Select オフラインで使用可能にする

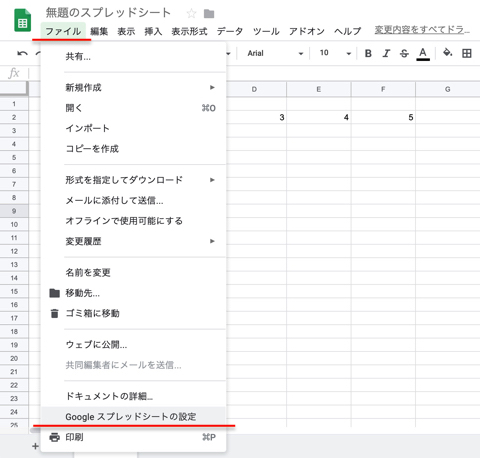pos(133,221)
